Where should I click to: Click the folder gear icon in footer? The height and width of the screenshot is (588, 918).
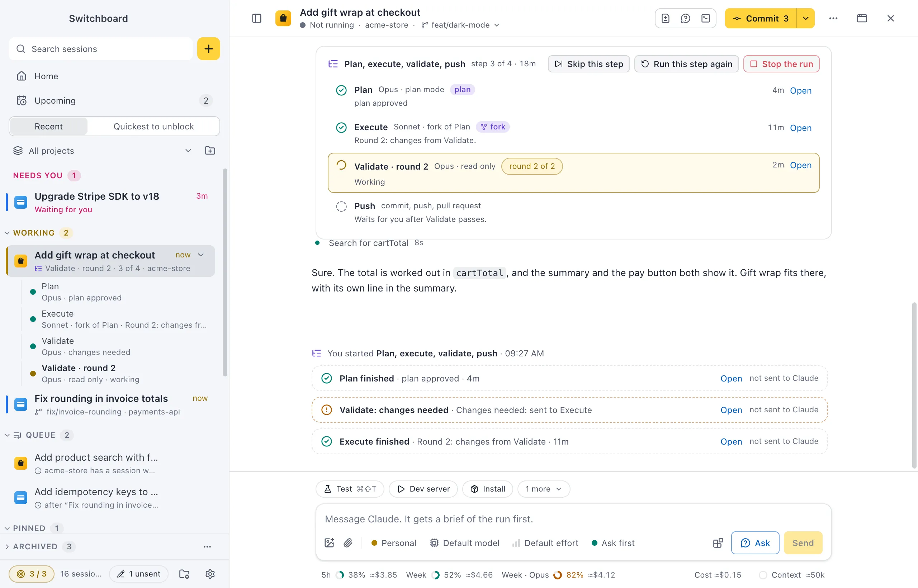click(x=184, y=574)
